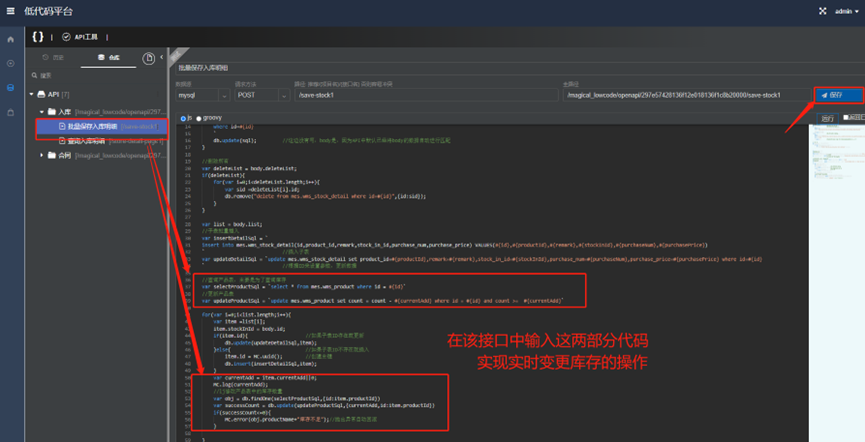Select the blue database icon in sidebar
Image resolution: width=865 pixels, height=442 pixels.
(x=10, y=88)
